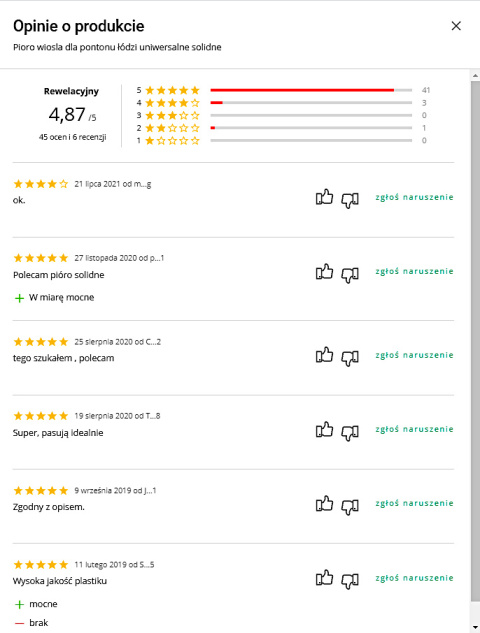Thumbs down the 'Polecam pióro solidne' review
The width and height of the screenshot is (480, 633).
(350, 275)
